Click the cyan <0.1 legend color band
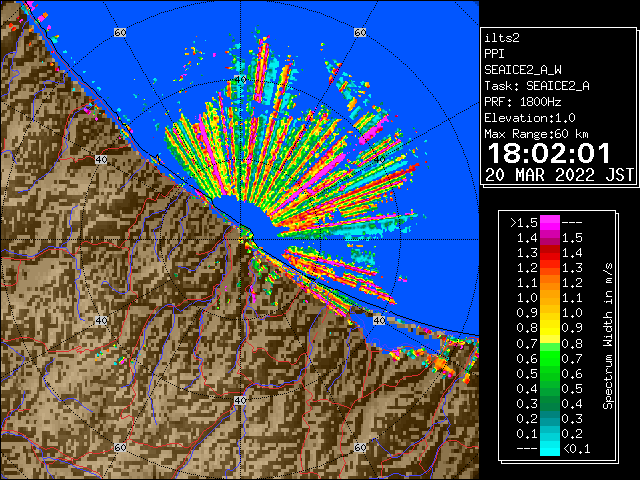640x480 pixels. (x=550, y=449)
